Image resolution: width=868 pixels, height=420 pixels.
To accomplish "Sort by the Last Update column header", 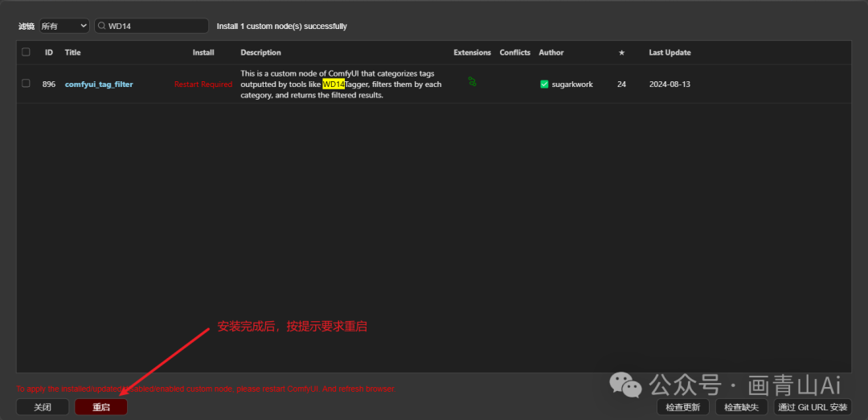I will point(669,52).
